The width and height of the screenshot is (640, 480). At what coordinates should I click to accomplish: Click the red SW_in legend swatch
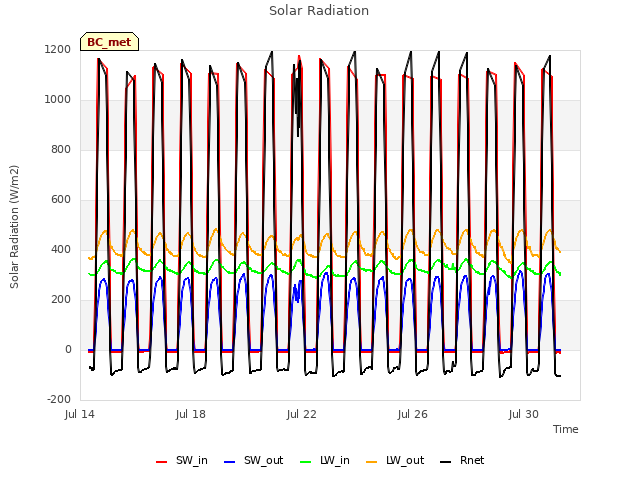tap(162, 462)
